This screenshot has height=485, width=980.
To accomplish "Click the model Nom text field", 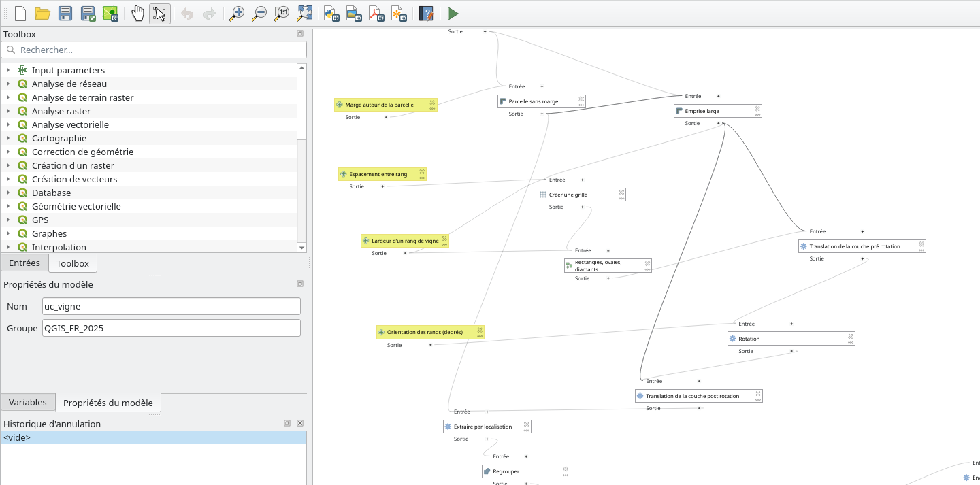I will [171, 306].
